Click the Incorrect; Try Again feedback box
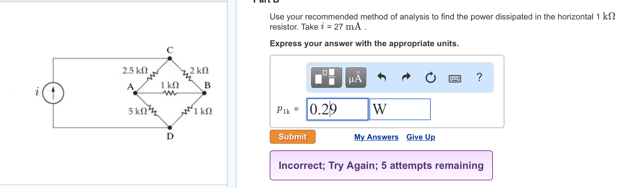Viewport: 644px width, 188px height. tap(381, 165)
